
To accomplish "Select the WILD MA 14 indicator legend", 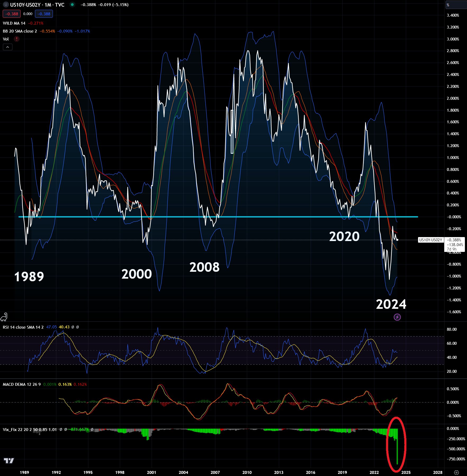I will 14,23.
